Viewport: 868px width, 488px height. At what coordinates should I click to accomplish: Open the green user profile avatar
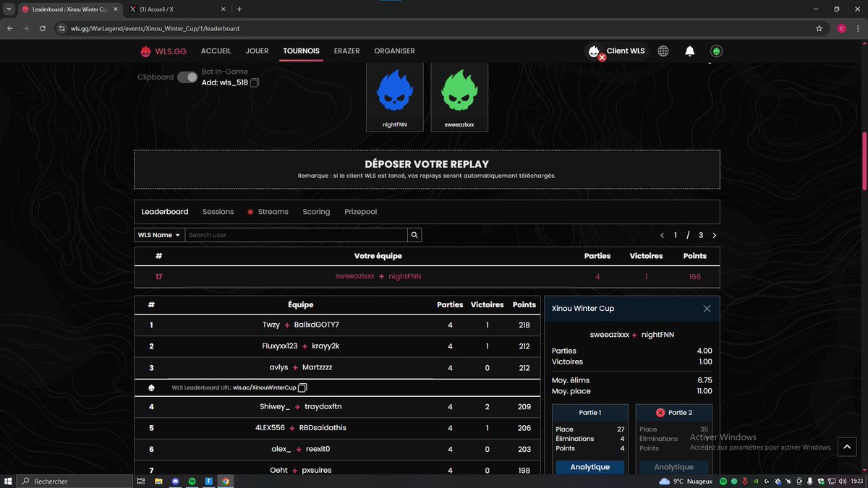pyautogui.click(x=716, y=51)
